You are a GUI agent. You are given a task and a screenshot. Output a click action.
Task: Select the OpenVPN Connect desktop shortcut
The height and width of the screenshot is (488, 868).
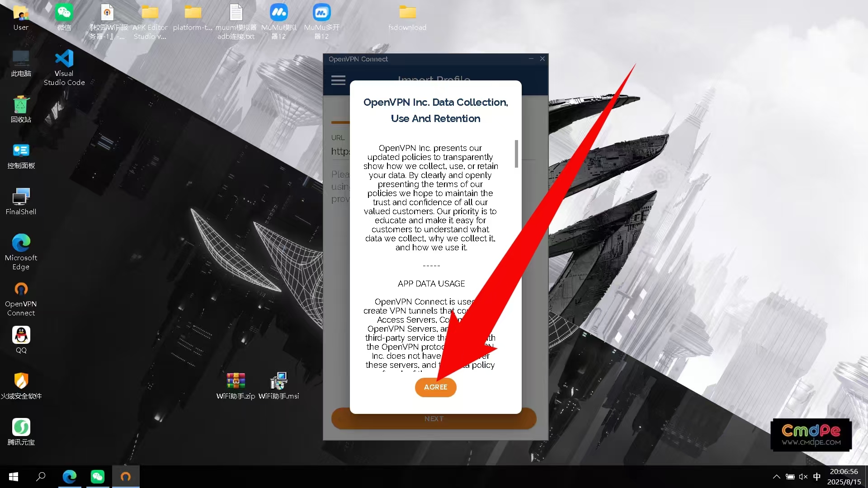tap(21, 298)
